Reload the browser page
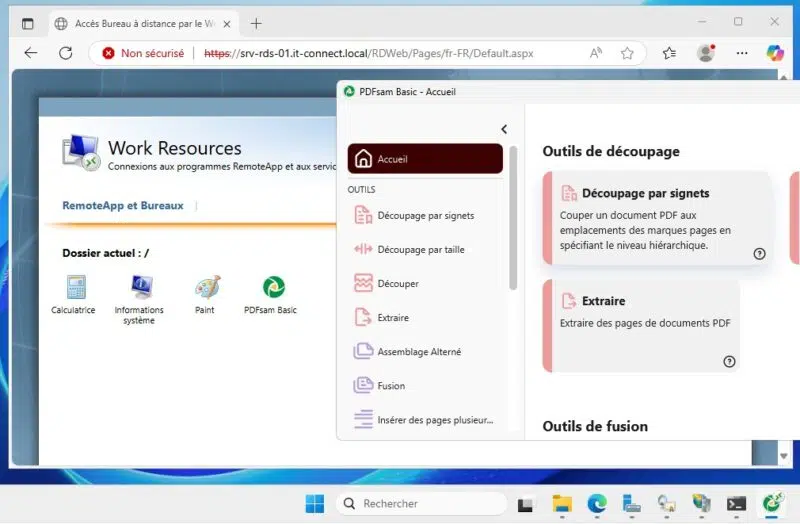Screen dimensions: 800x524 [66, 53]
